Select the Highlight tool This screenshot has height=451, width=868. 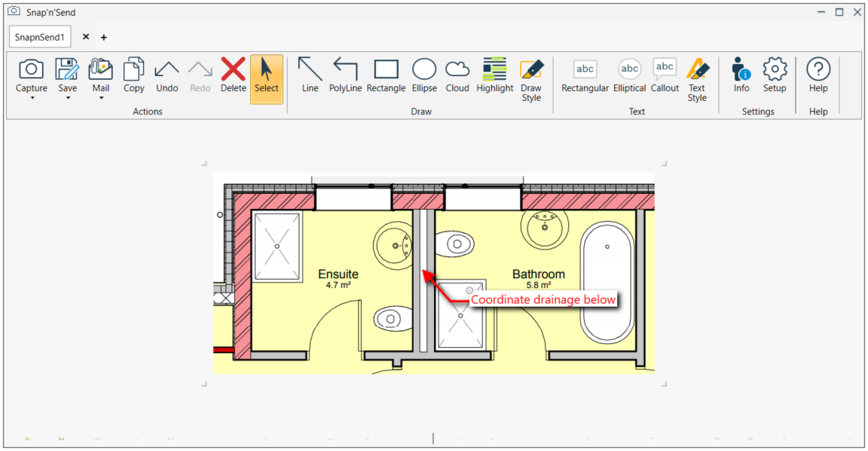(x=494, y=76)
